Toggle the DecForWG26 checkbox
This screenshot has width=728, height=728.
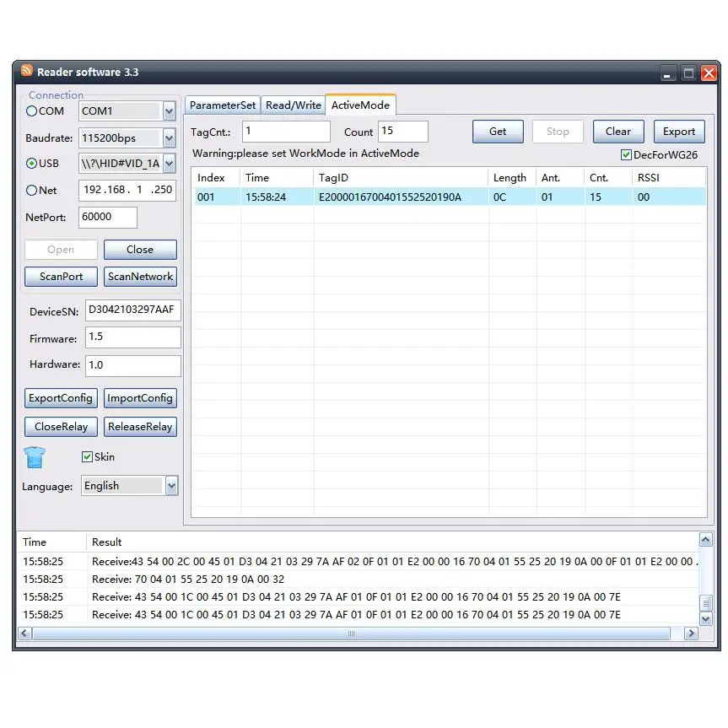tap(626, 155)
